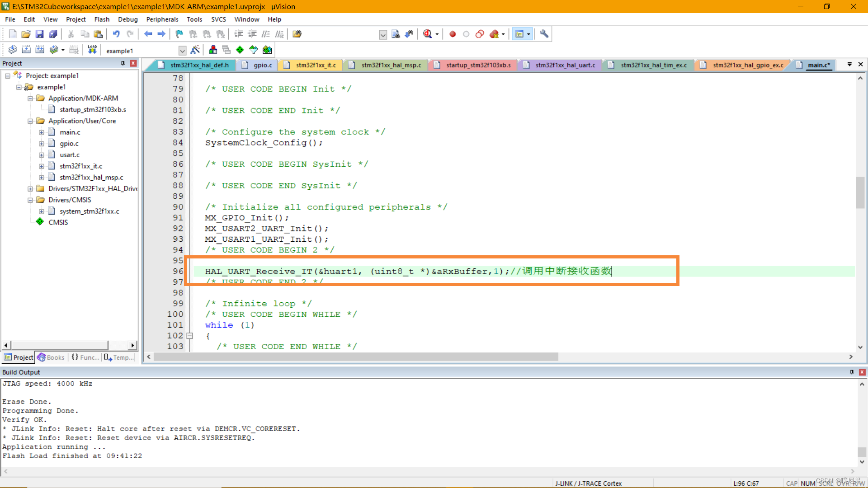Switch to the Books panel
Viewport: 868px width, 488px height.
pos(51,357)
